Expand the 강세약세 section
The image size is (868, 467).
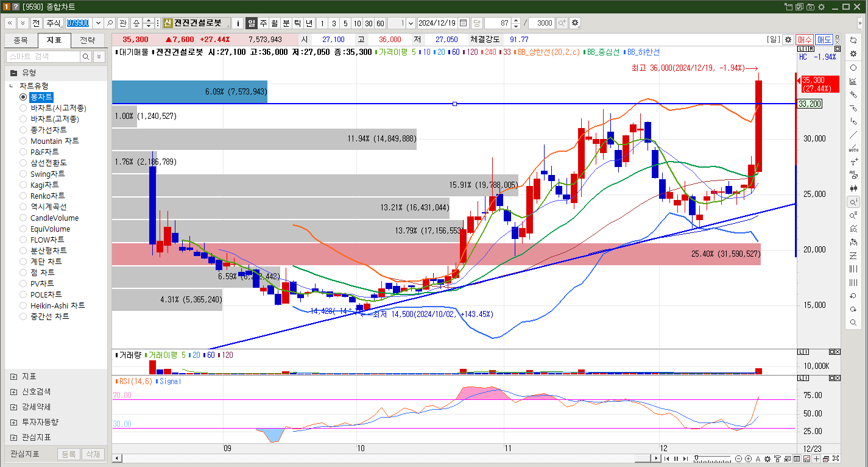(x=14, y=407)
